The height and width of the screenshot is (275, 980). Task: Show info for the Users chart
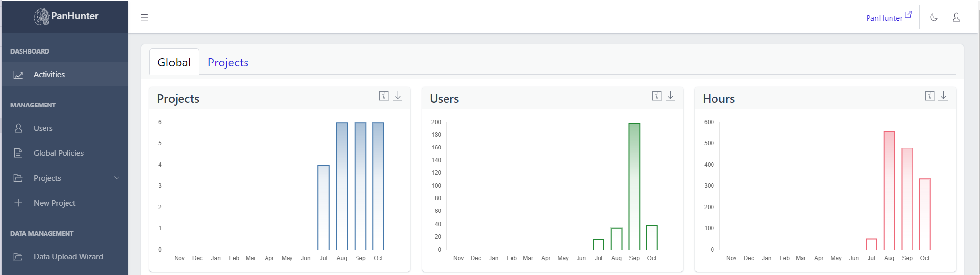pos(657,96)
